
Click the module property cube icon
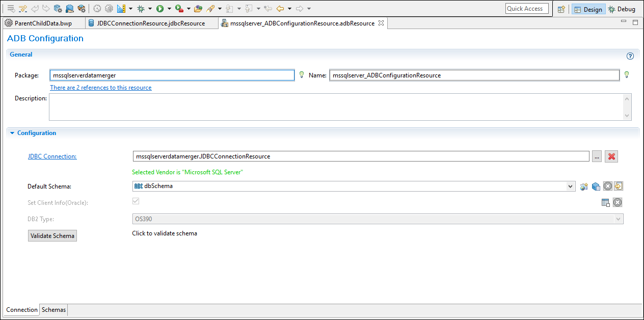[596, 186]
